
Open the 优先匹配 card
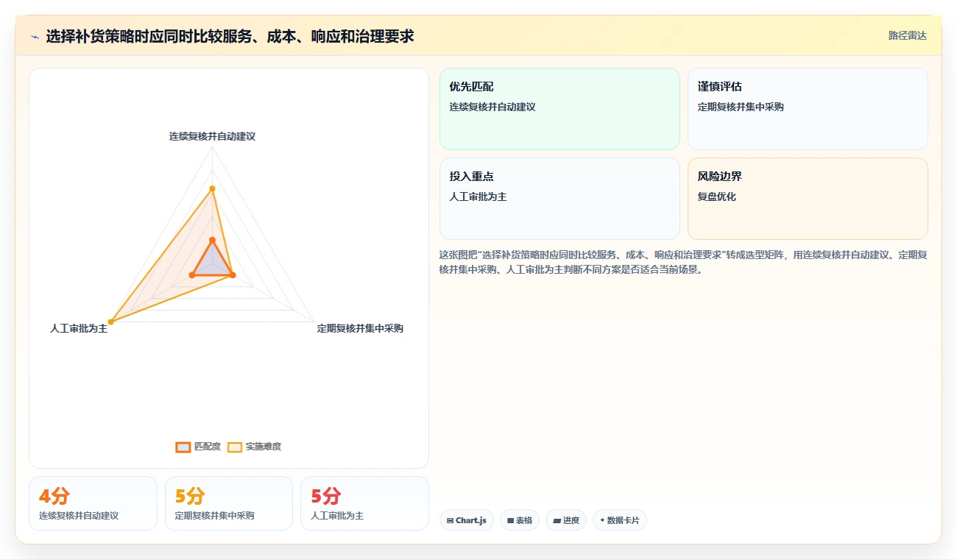[559, 109]
